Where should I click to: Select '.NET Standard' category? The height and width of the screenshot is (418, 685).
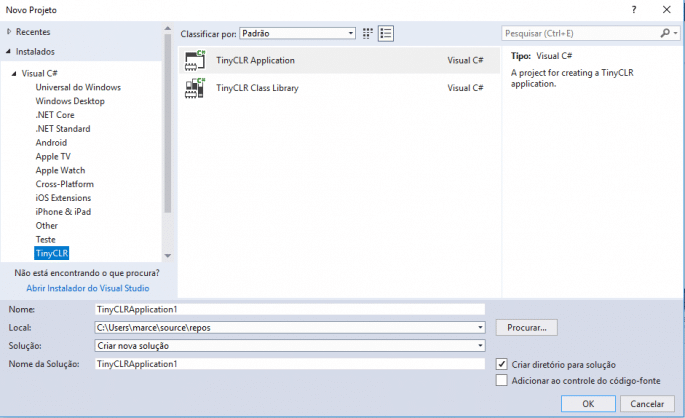[63, 129]
